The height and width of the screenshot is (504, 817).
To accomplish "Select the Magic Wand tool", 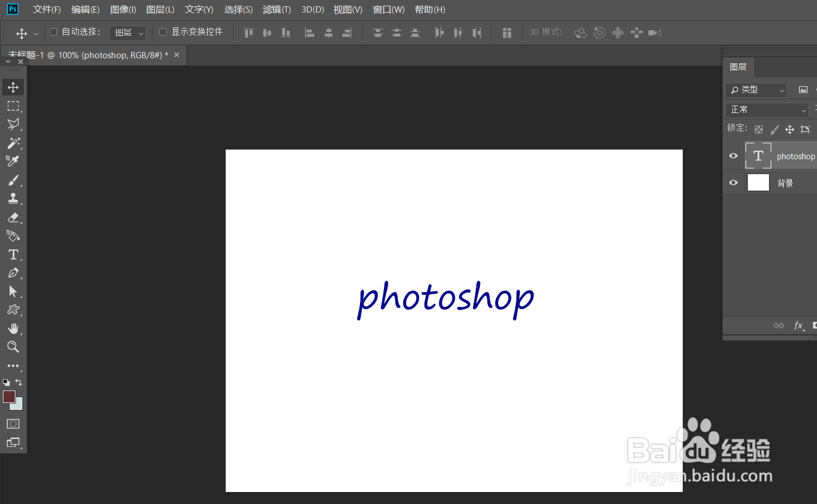I will pos(13,143).
